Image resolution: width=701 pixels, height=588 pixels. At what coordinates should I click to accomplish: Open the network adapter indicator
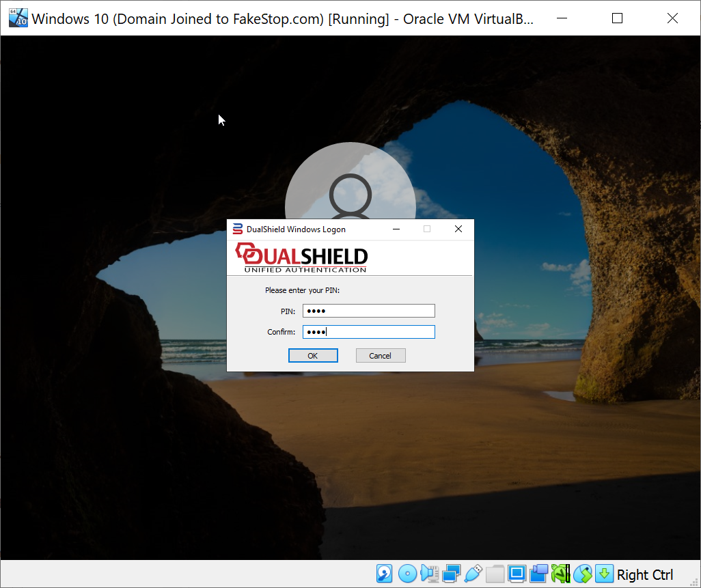(x=451, y=574)
